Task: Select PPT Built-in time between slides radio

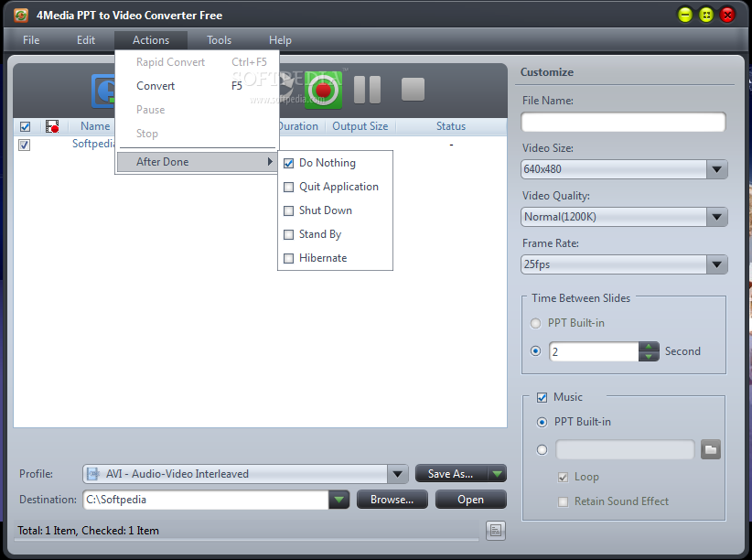Action: click(536, 323)
